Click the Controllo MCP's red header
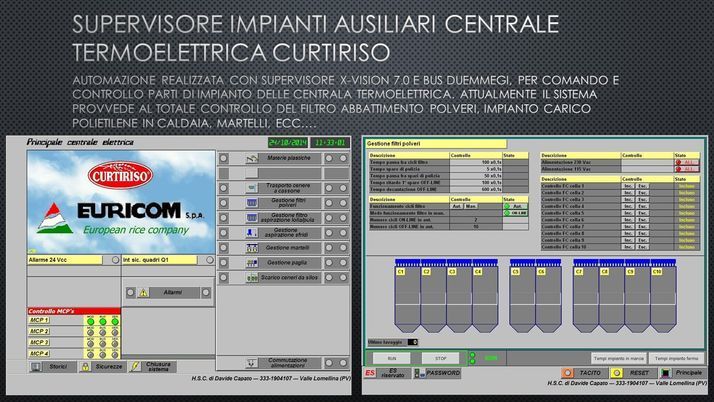 click(74, 311)
